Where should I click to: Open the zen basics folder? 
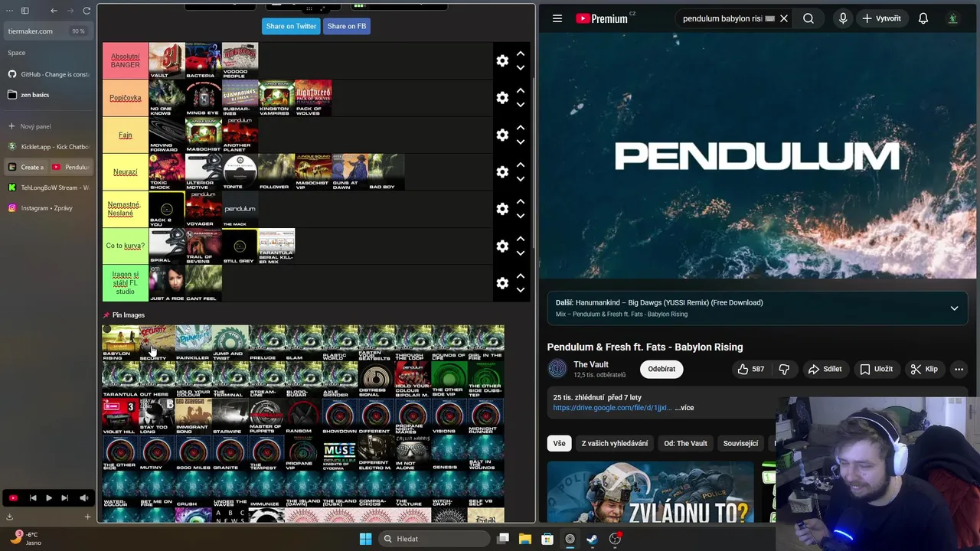click(47, 95)
